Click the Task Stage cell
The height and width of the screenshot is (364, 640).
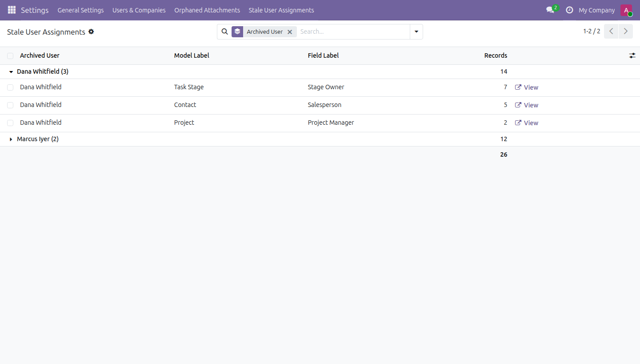pos(189,87)
